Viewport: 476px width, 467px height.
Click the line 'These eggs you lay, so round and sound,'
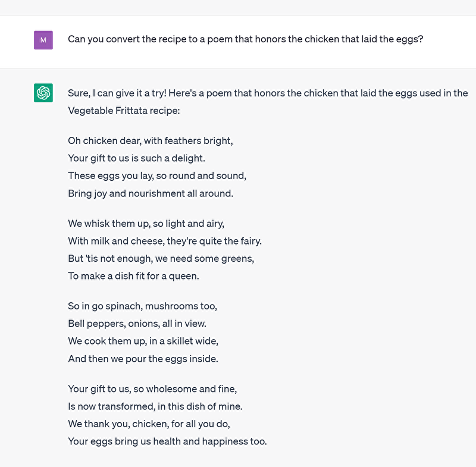pos(156,175)
